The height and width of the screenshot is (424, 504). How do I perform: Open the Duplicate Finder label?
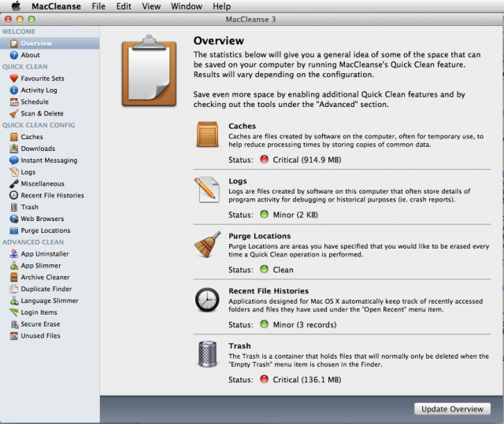46,289
